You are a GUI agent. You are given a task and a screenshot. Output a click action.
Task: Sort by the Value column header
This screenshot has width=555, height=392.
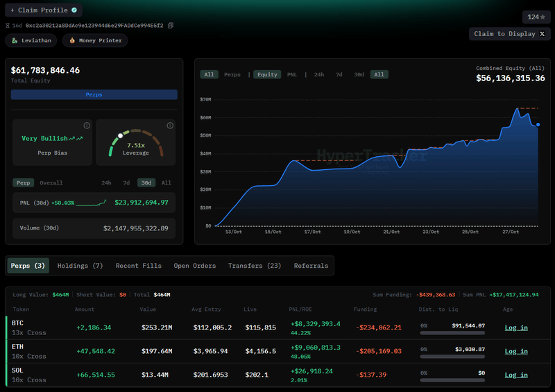pyautogui.click(x=148, y=309)
